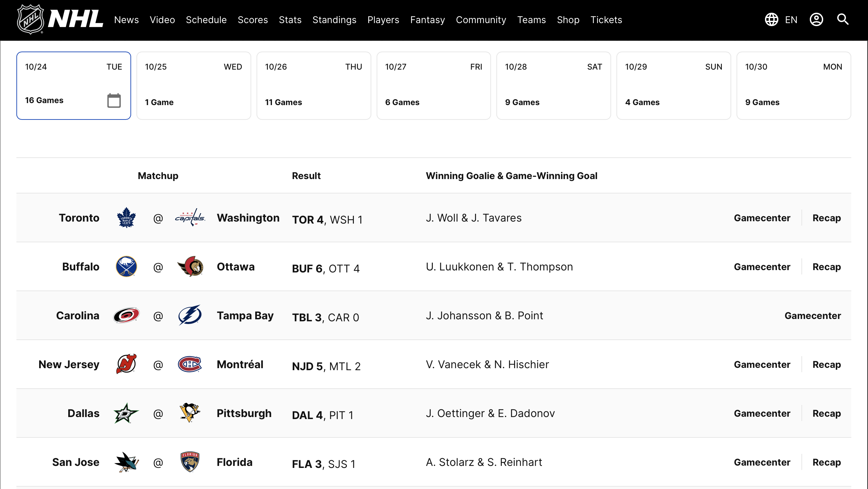Select the 10/25 Wednesday date card
The width and height of the screenshot is (868, 489).
tap(193, 85)
